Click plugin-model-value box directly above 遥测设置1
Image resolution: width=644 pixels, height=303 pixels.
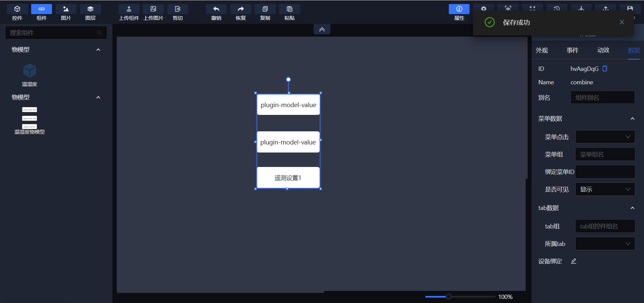[288, 142]
